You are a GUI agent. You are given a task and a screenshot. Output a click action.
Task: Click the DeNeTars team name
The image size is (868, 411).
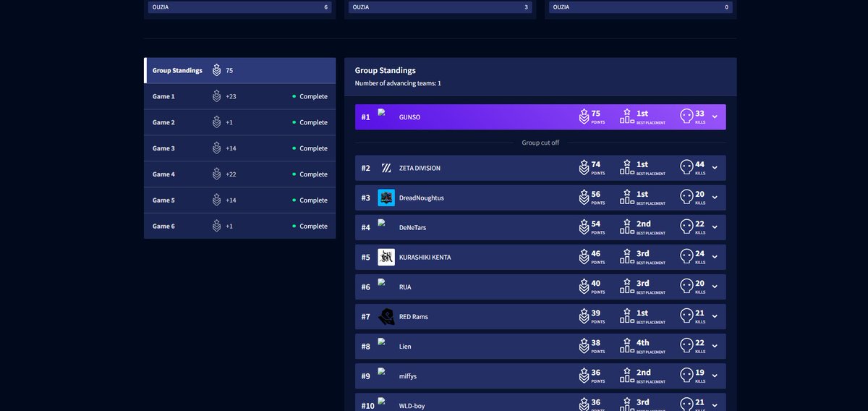[413, 228]
